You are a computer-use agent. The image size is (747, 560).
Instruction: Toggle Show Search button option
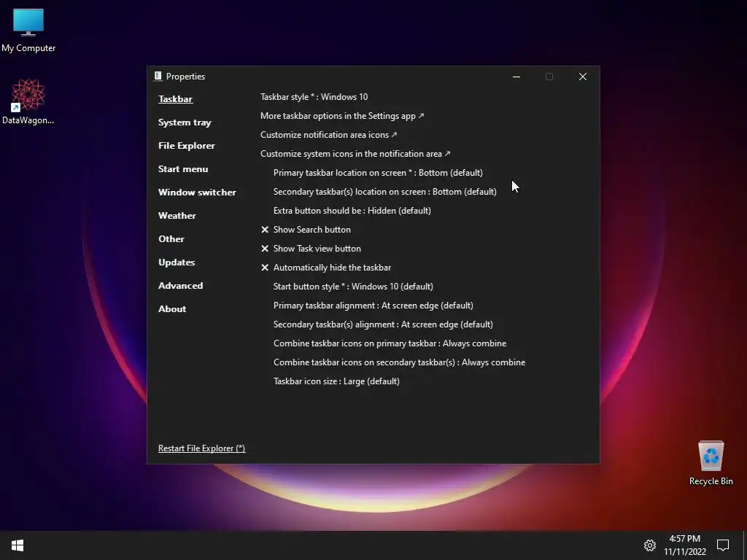[306, 230]
